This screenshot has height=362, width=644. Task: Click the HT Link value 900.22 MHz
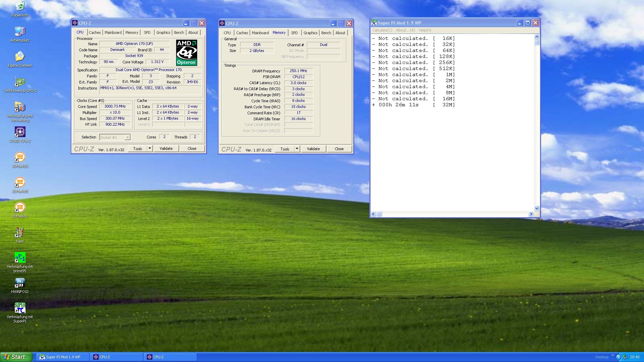(x=115, y=124)
